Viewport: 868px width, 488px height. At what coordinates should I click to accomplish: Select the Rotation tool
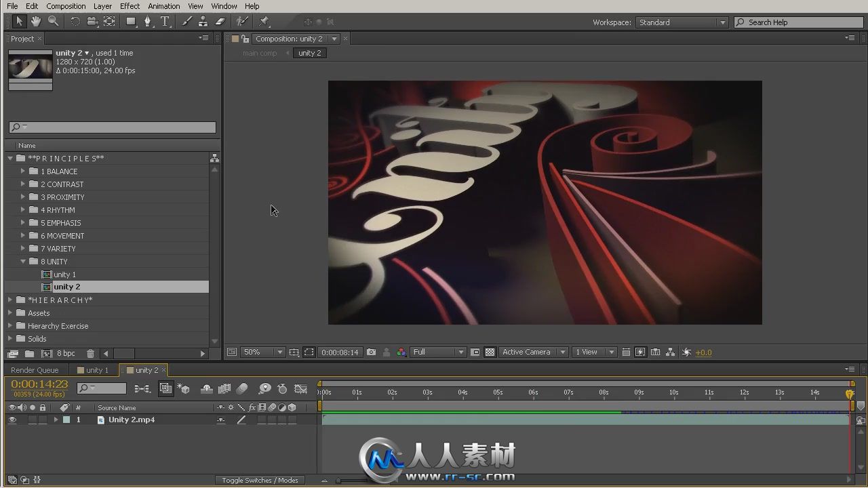point(75,22)
